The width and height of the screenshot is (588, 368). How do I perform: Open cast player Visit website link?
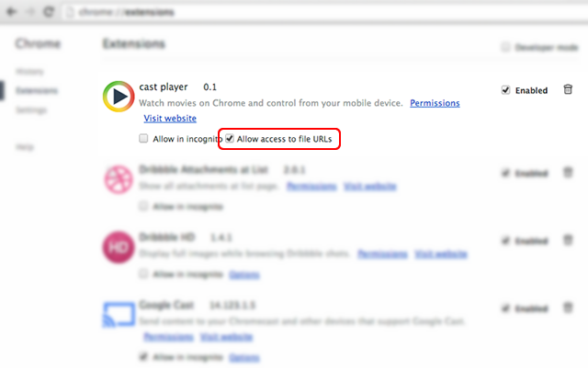(x=170, y=119)
